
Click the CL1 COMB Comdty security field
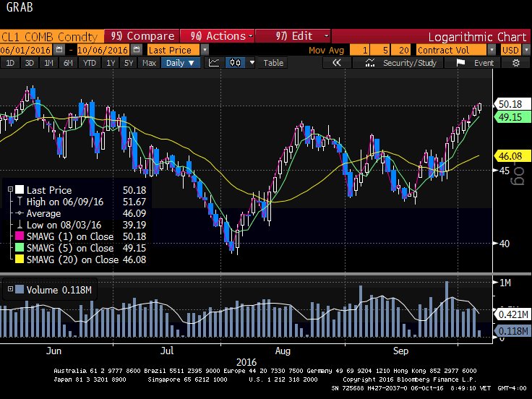[x=52, y=36]
